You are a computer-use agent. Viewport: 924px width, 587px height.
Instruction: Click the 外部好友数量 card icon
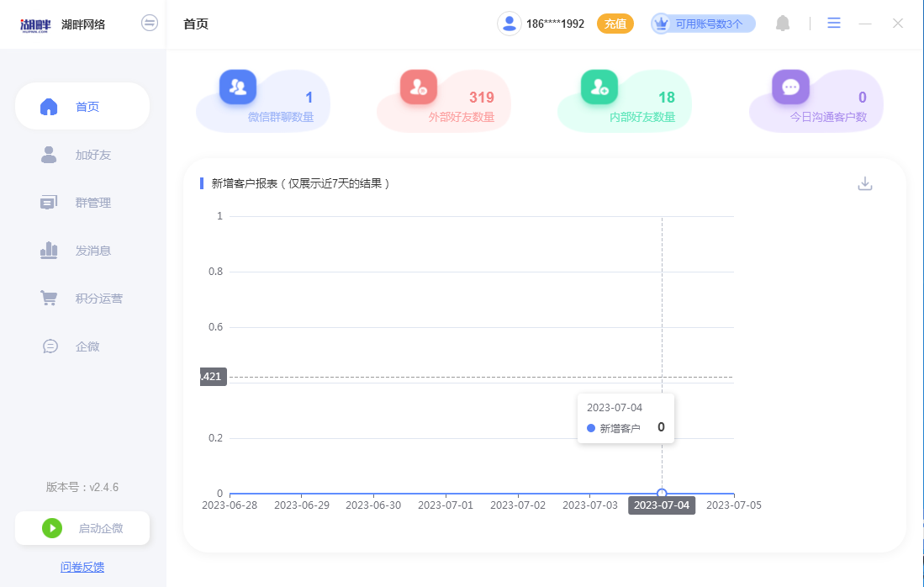click(x=418, y=87)
